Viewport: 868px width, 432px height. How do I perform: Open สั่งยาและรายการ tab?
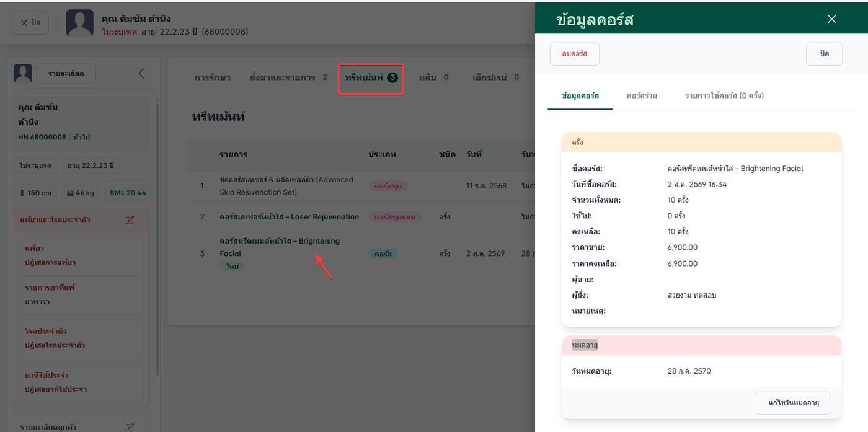coord(289,77)
